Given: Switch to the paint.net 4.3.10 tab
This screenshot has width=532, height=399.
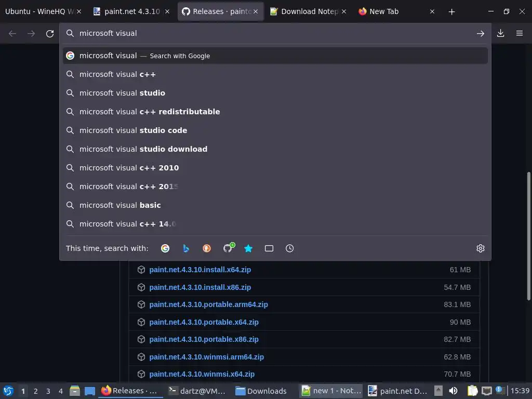Looking at the screenshot, I should click(132, 11).
